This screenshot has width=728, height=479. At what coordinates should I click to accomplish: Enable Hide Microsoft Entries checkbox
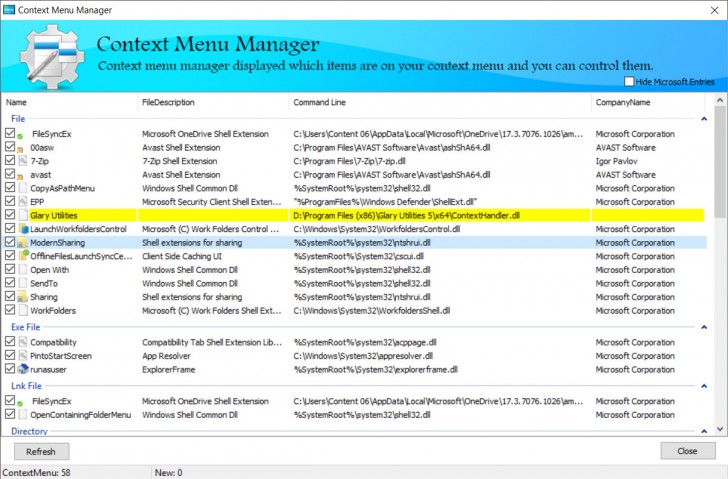pyautogui.click(x=629, y=82)
